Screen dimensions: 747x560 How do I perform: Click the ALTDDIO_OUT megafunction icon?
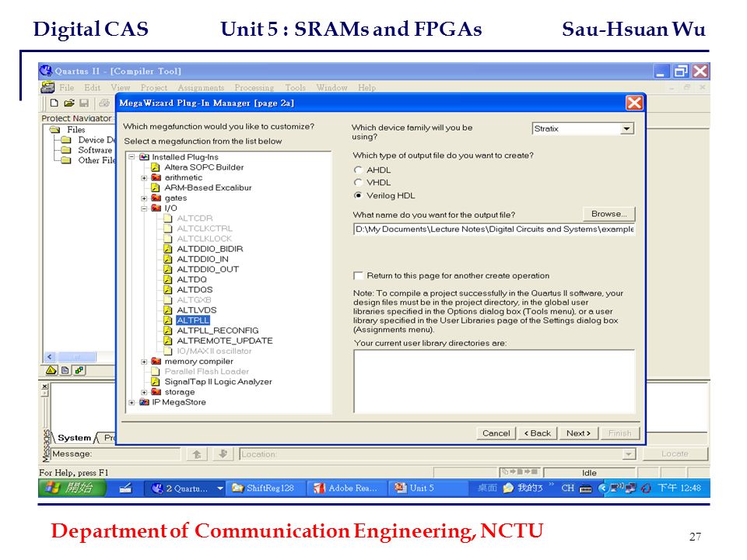pos(168,269)
